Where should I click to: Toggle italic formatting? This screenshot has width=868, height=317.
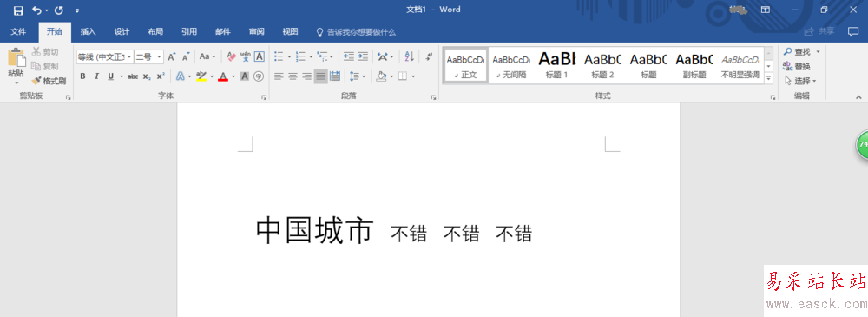pos(96,76)
